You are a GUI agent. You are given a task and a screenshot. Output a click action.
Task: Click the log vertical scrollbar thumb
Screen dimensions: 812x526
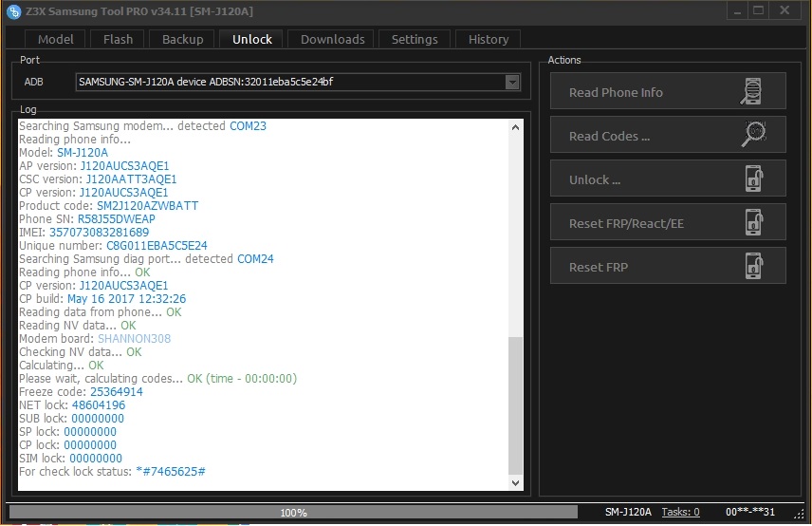click(515, 405)
